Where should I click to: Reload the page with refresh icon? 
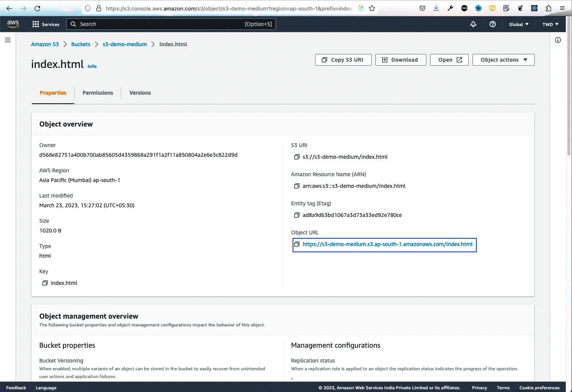pyautogui.click(x=37, y=8)
